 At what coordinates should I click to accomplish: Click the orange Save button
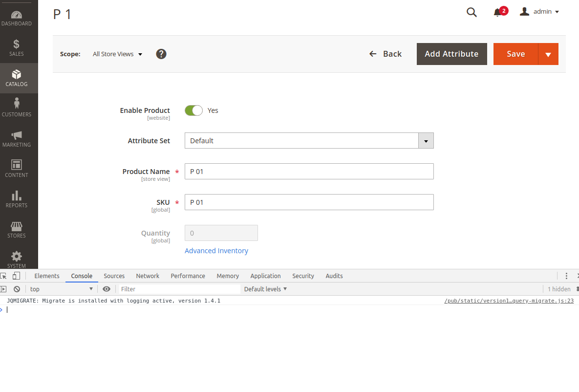point(516,54)
